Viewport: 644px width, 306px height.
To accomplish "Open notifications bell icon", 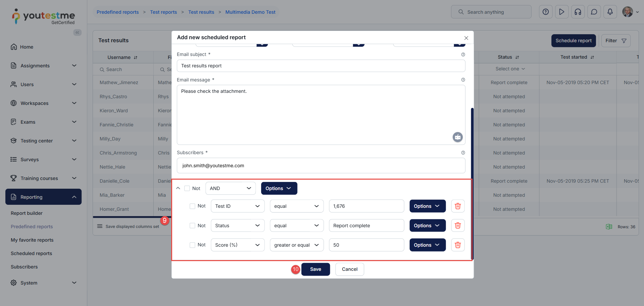I will [x=610, y=12].
